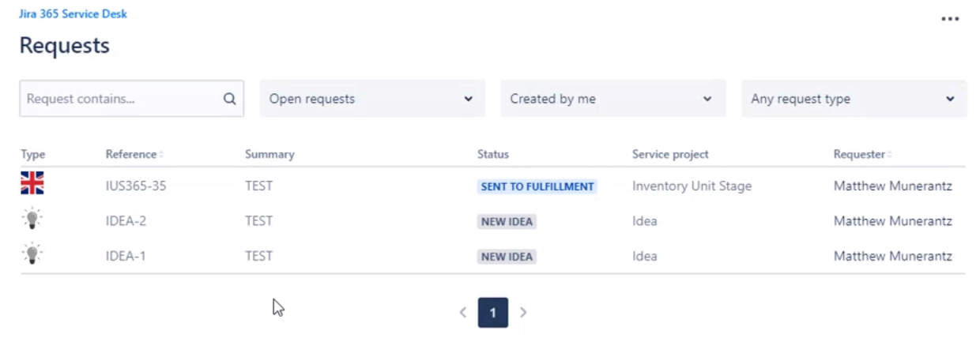The image size is (980, 342).
Task: Click the lightbulb icon for IDEA-2
Action: coord(32,220)
